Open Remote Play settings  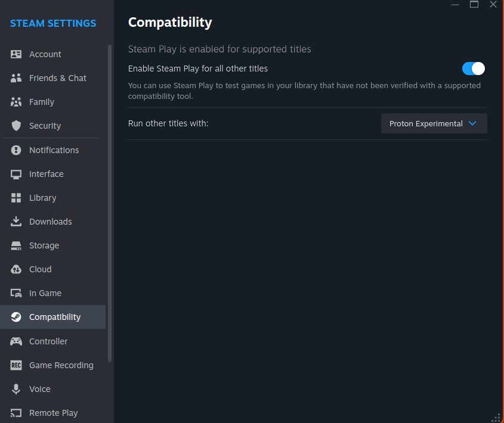(52, 413)
